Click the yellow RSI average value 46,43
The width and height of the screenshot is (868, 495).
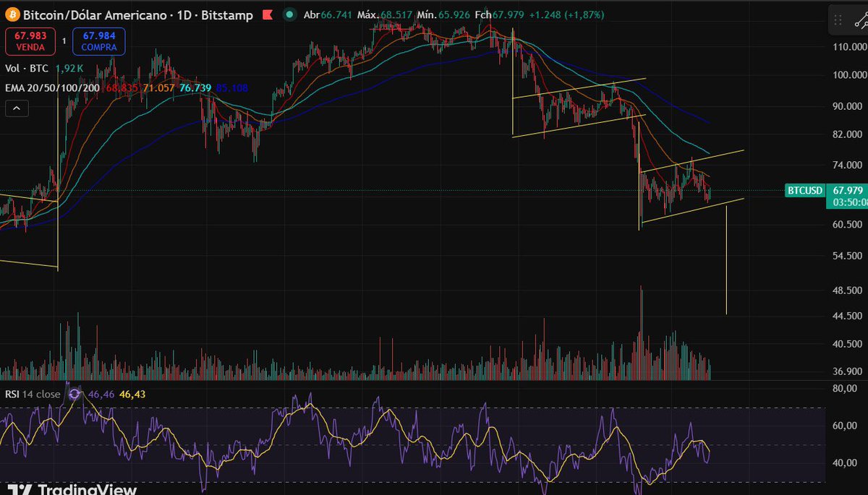pos(132,395)
